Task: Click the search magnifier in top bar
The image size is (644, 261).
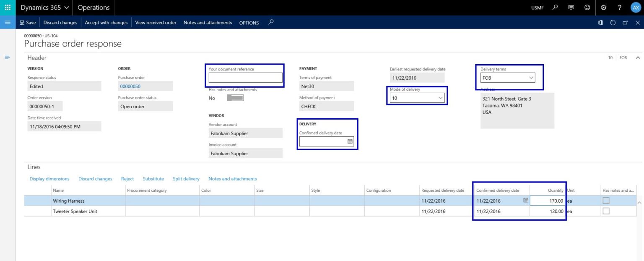Action: coord(555,8)
